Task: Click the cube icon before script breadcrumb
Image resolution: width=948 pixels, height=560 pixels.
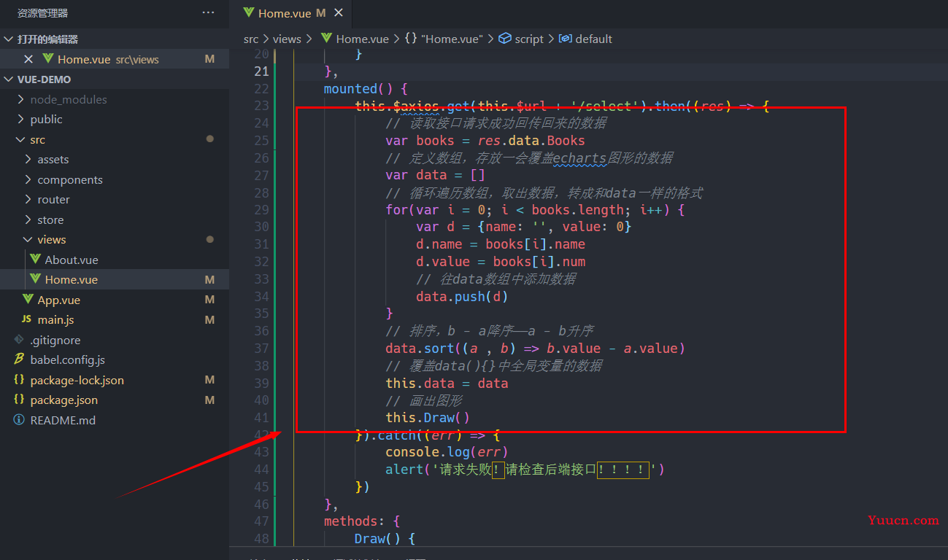Action: 505,39
